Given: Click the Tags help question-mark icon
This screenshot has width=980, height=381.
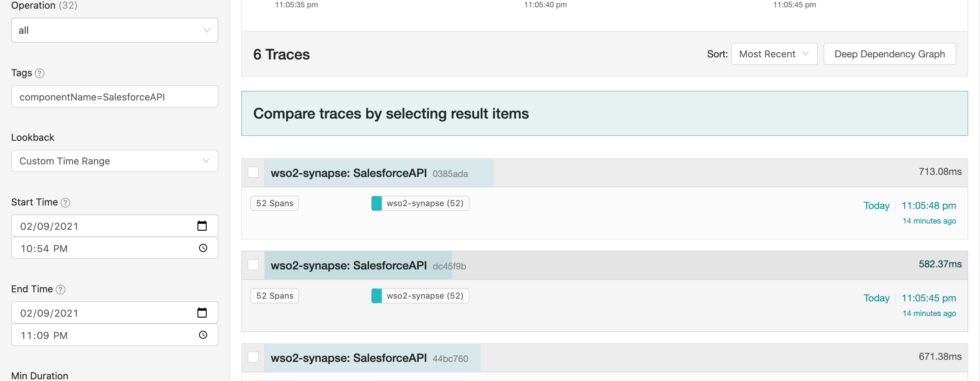Looking at the screenshot, I should coord(40,73).
